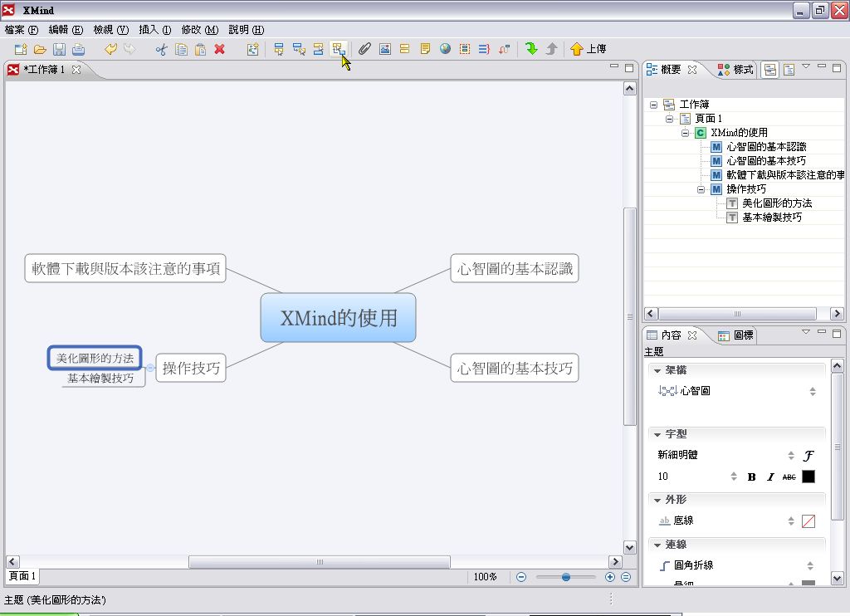
Task: Cut selection with the scissors icon
Action: [162, 49]
